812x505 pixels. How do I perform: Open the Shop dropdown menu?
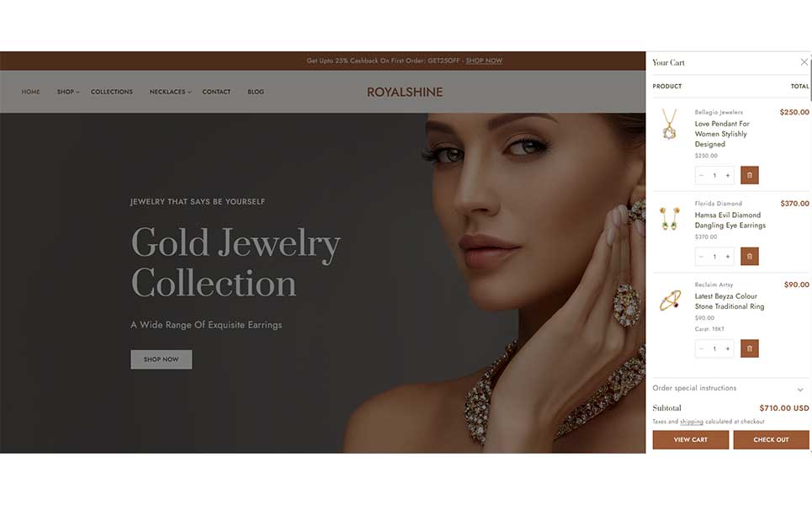coord(68,92)
